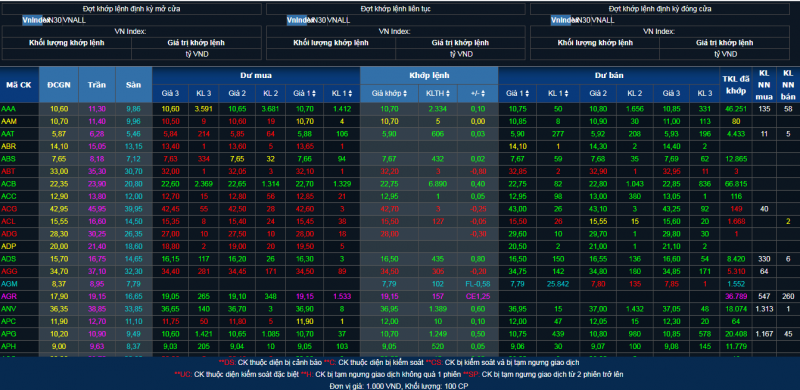The width and height of the screenshot is (800, 390).
Task: Click title Đợt khớp lệnh liên tục
Action: [x=396, y=9]
